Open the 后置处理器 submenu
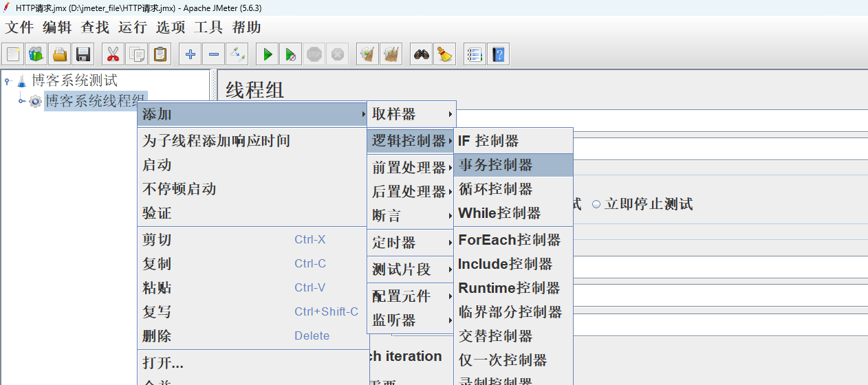 [x=411, y=192]
